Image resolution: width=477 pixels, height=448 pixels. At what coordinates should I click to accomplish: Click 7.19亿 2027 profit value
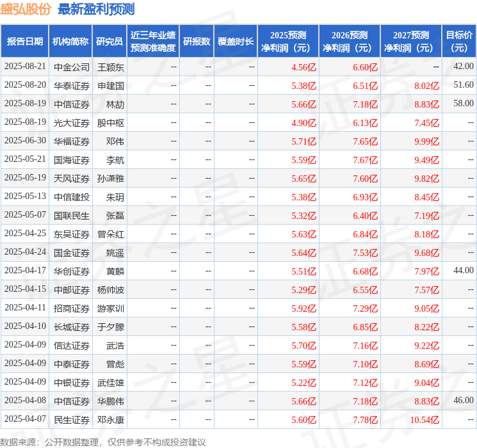pos(427,216)
